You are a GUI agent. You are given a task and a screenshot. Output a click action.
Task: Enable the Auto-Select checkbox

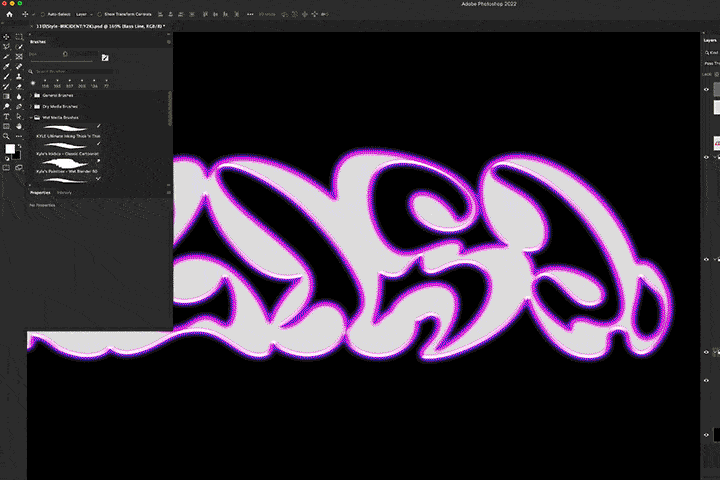(x=43, y=14)
